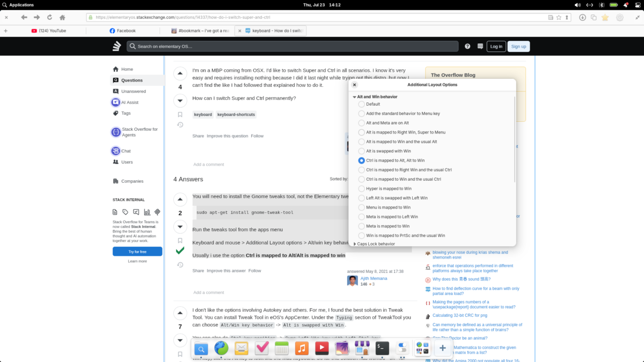The width and height of the screenshot is (644, 362).
Task: Open the browser settings gear
Action: click(620, 17)
